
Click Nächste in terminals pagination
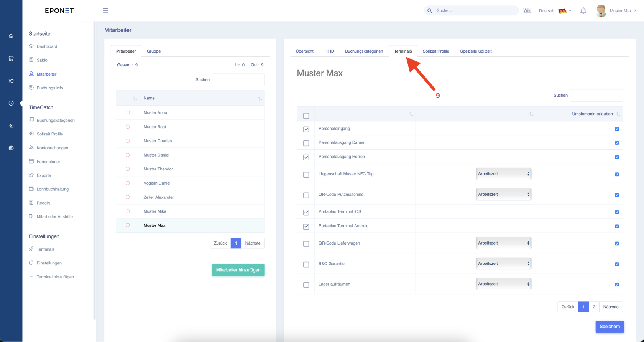coord(611,307)
